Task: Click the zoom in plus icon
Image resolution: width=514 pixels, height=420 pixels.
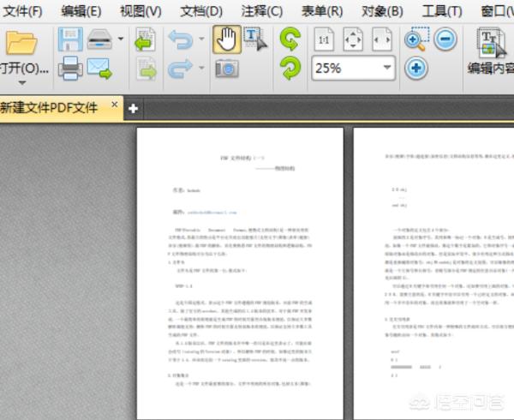Action: tap(416, 69)
